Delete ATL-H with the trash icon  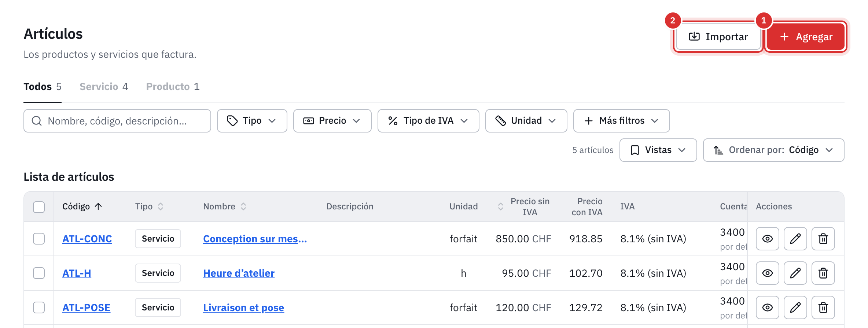tap(823, 273)
